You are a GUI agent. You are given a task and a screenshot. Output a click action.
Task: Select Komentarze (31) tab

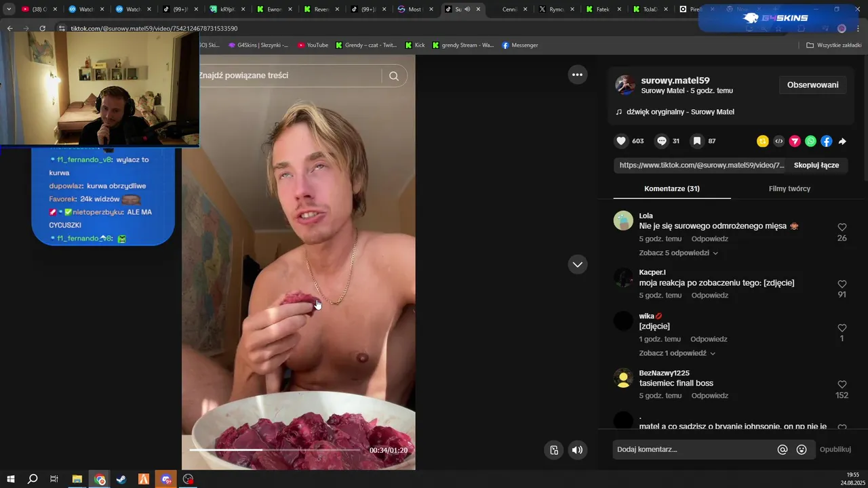(x=672, y=188)
